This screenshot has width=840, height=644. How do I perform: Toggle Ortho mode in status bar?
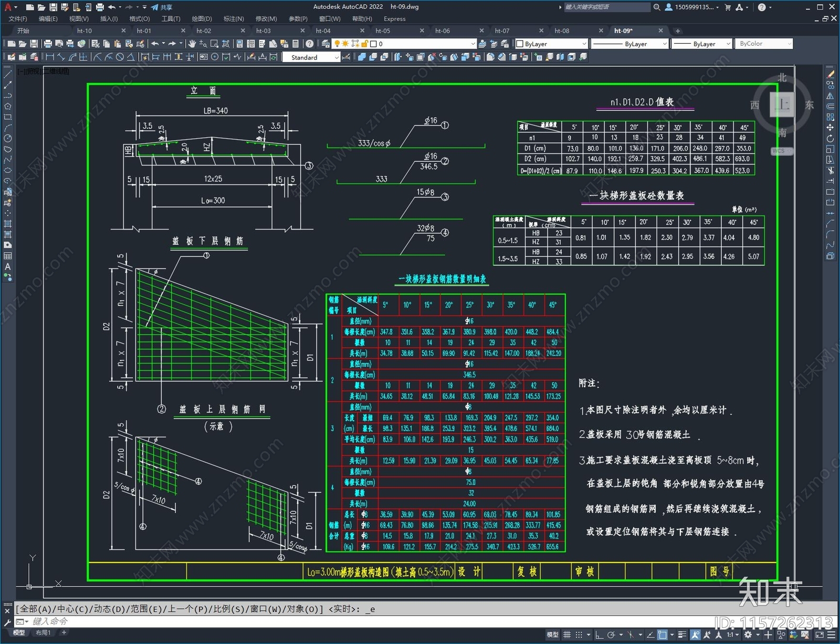pos(599,635)
